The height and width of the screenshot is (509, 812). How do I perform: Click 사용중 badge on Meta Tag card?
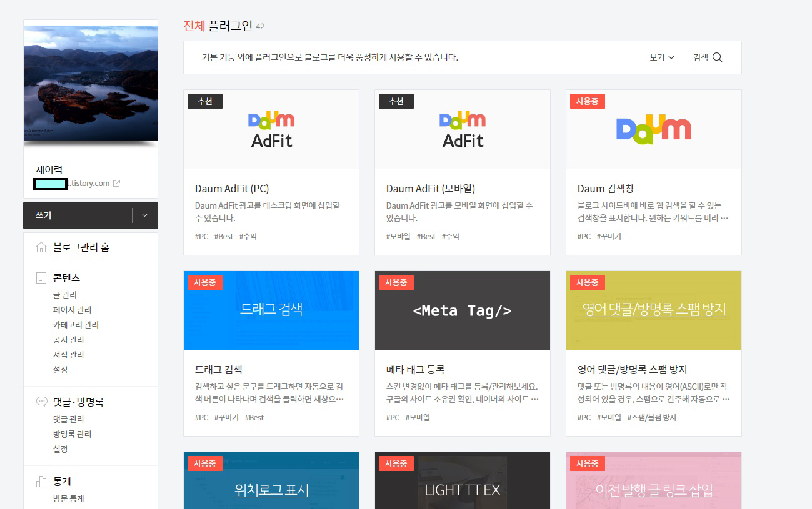(x=396, y=282)
